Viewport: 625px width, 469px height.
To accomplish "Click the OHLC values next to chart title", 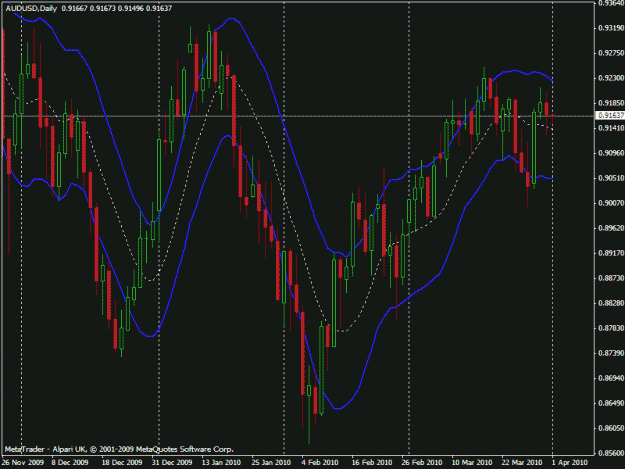I will click(117, 8).
